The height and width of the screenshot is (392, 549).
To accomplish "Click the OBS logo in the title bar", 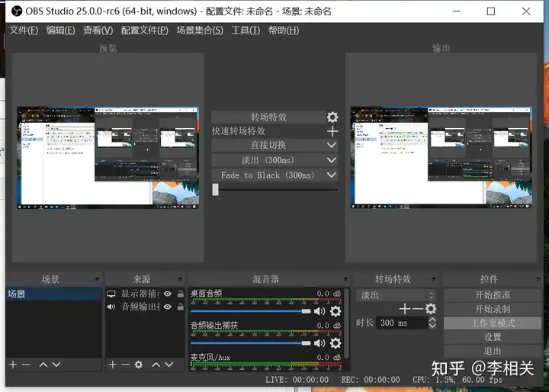I will pos(17,11).
